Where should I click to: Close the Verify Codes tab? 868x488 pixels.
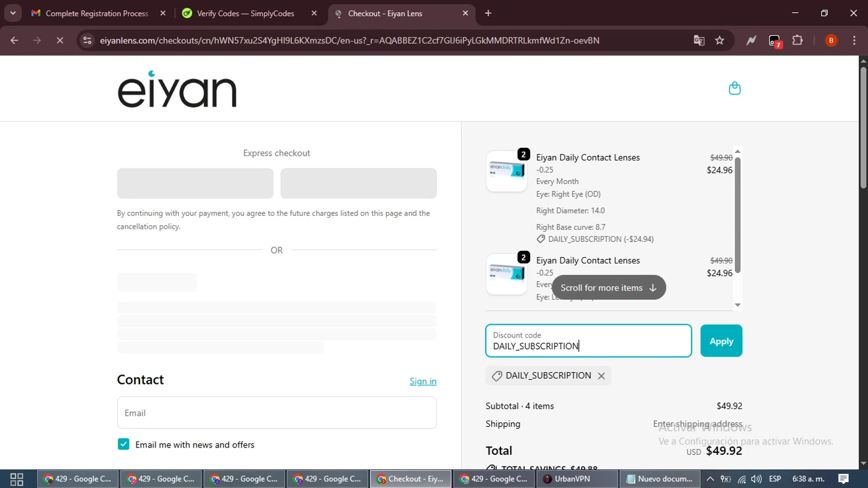point(314,13)
